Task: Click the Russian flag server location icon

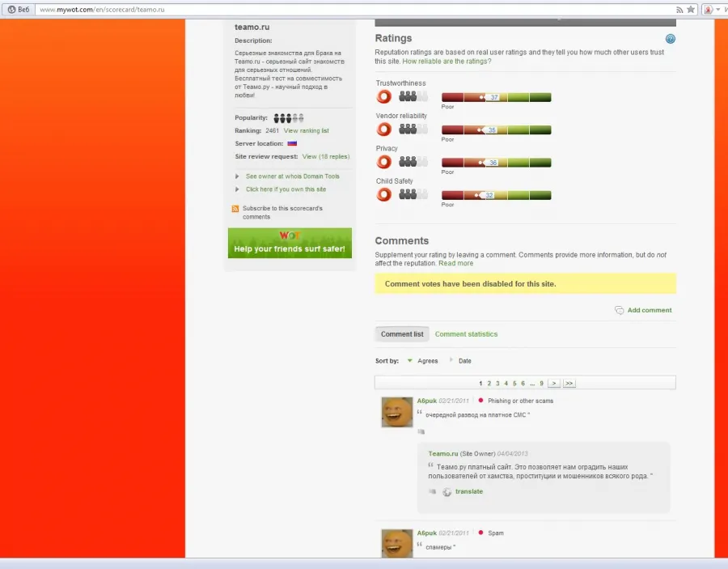Action: pos(292,143)
